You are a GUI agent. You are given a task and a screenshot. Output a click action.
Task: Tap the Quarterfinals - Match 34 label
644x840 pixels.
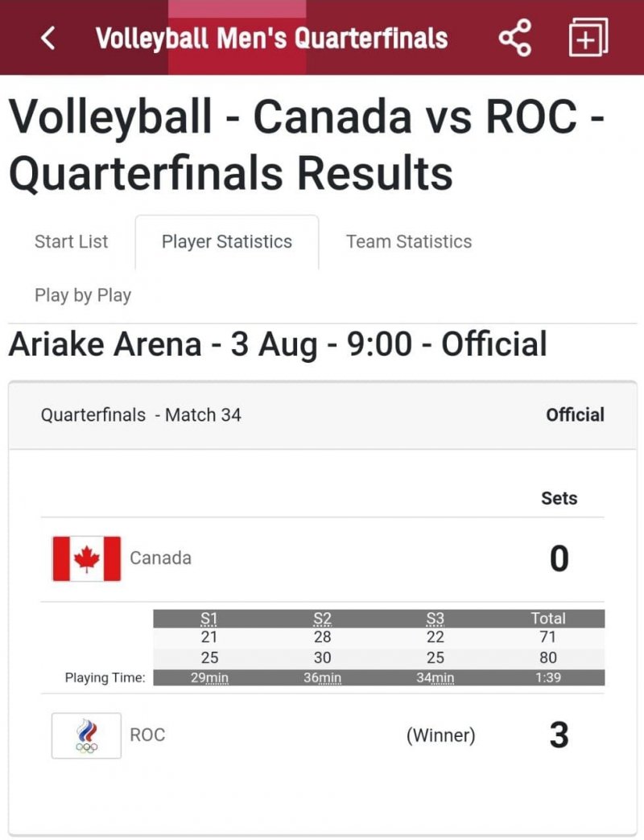point(141,415)
